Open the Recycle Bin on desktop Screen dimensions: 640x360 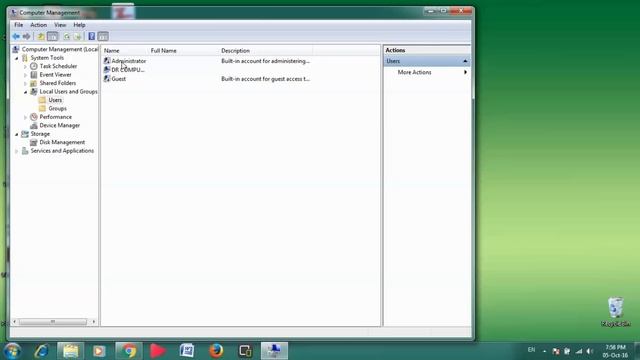(616, 311)
